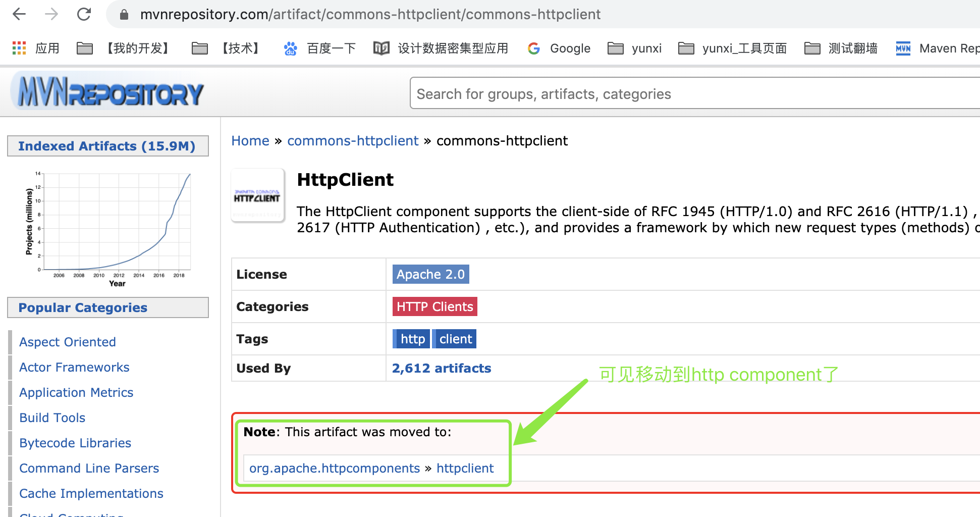Follow the httpclient moved-to link
Viewport: 980px width, 517px height.
[465, 468]
